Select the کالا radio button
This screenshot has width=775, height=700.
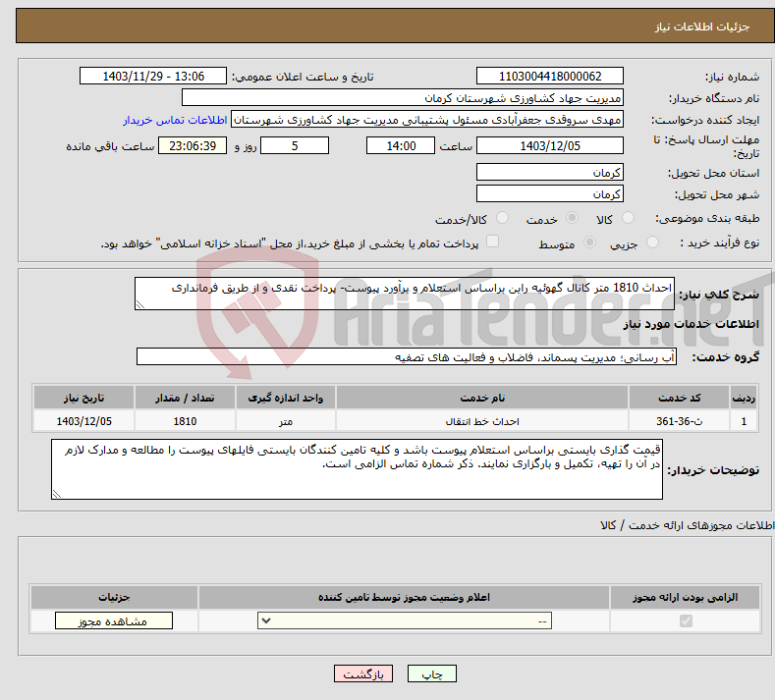click(629, 218)
